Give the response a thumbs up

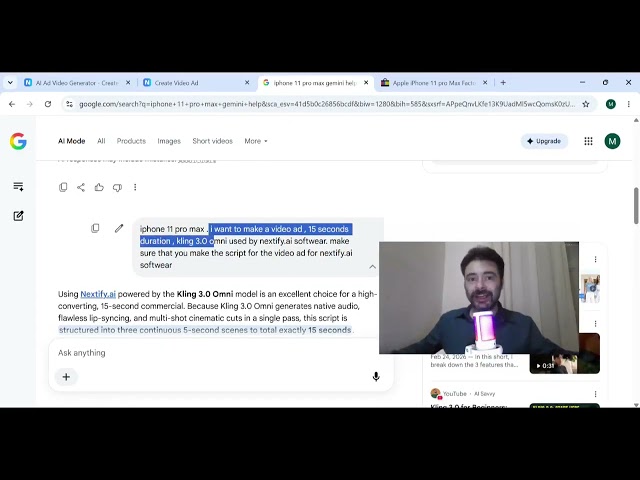click(99, 187)
